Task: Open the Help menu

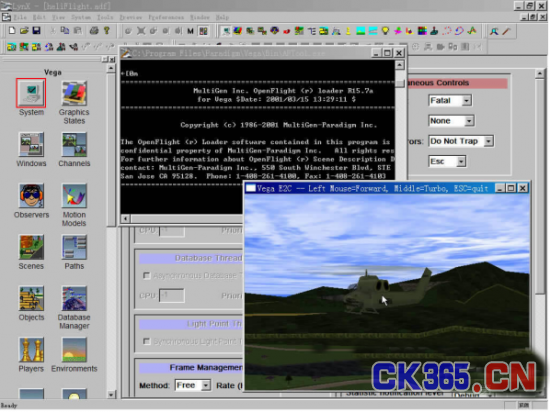Action: coord(222,17)
